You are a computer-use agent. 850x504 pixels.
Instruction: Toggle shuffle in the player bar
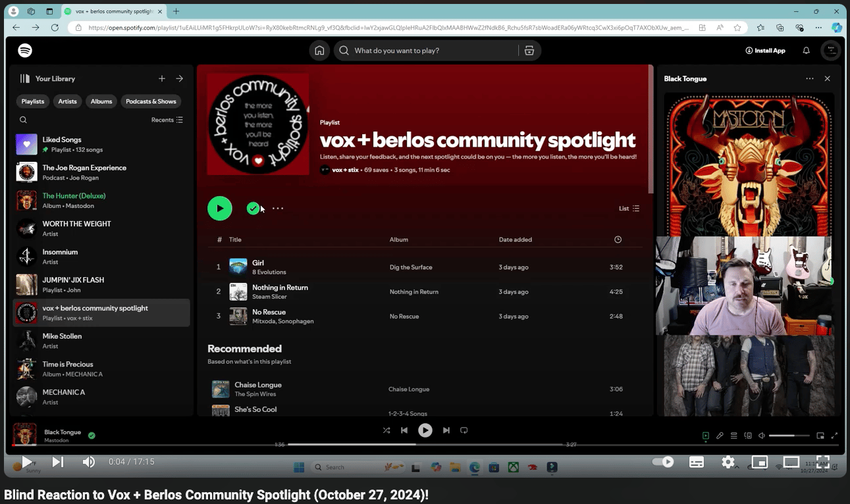(x=386, y=430)
